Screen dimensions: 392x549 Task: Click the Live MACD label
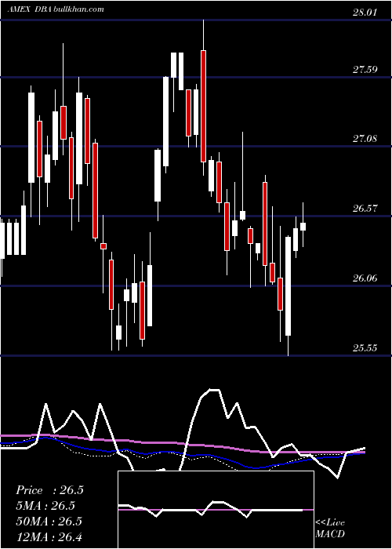(x=330, y=528)
